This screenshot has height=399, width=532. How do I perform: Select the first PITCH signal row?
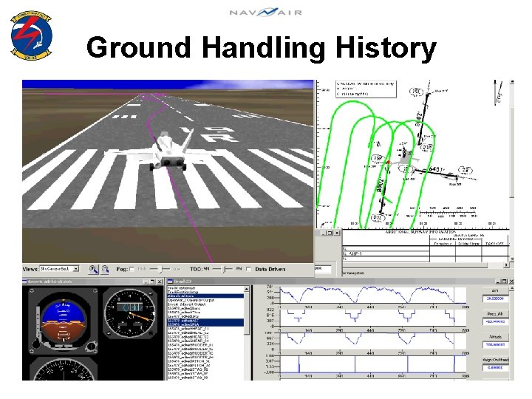[205, 361]
